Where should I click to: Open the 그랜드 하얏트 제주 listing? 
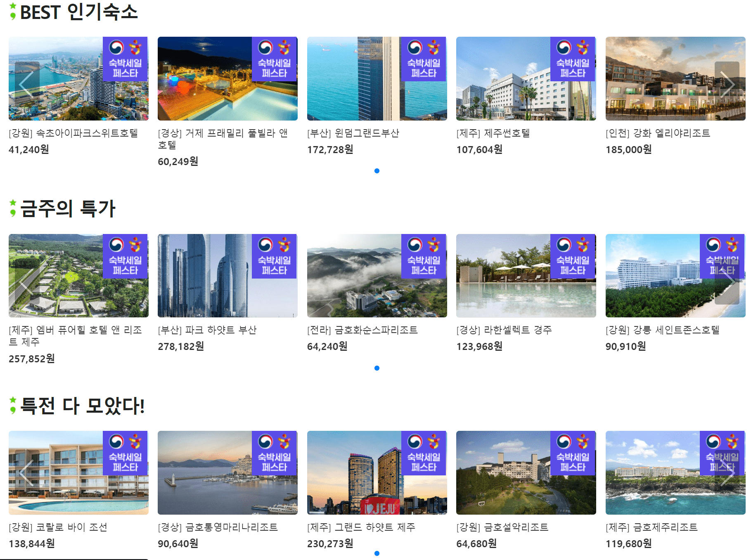coord(361,527)
